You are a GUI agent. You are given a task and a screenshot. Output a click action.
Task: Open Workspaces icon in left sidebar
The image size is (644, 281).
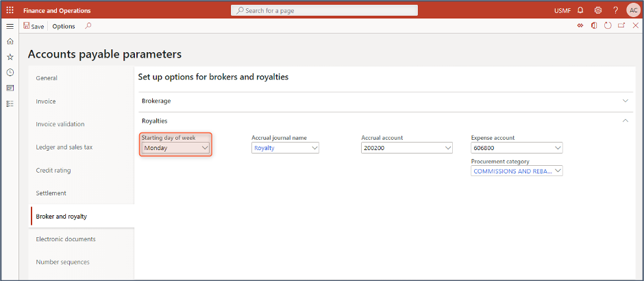click(10, 88)
